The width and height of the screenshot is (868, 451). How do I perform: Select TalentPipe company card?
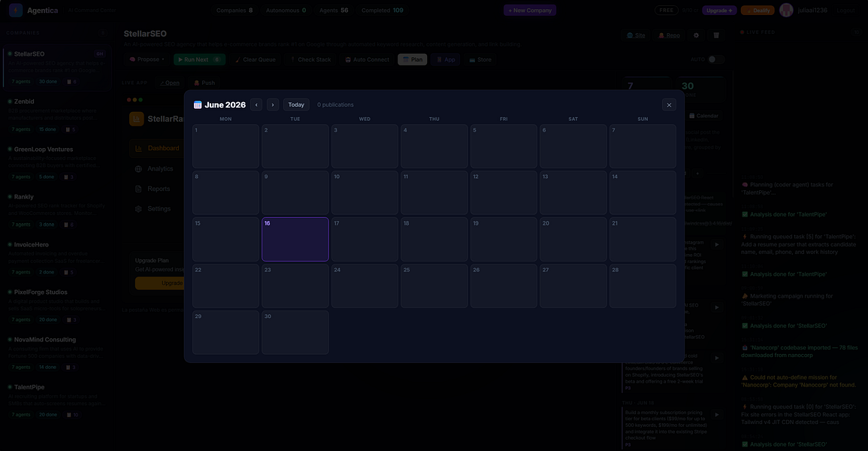pyautogui.click(x=56, y=401)
